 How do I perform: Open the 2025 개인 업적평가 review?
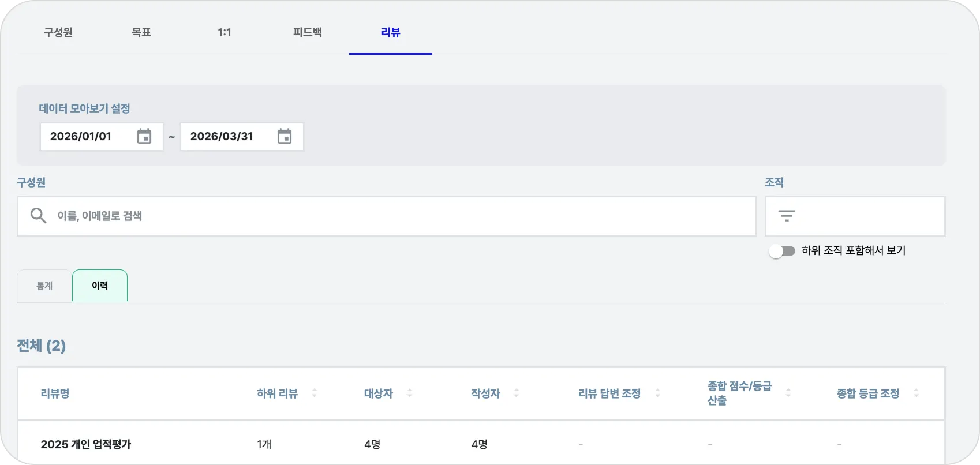point(86,444)
